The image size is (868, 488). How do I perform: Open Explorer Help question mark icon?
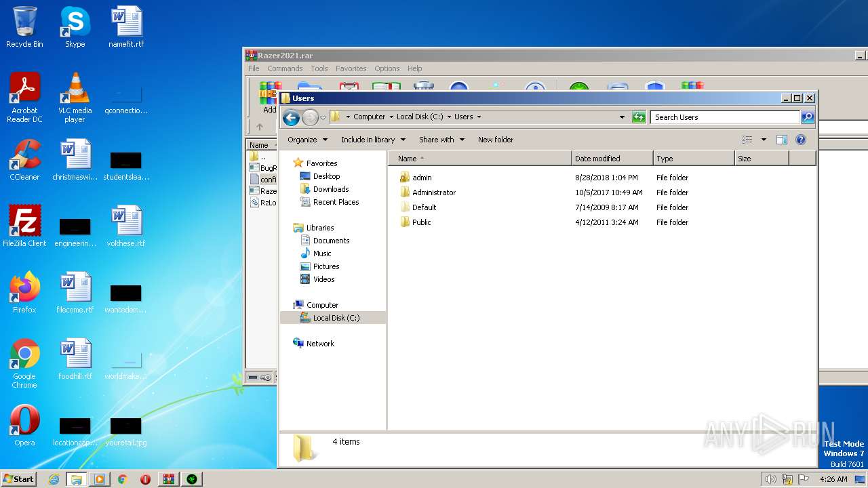[x=801, y=140]
